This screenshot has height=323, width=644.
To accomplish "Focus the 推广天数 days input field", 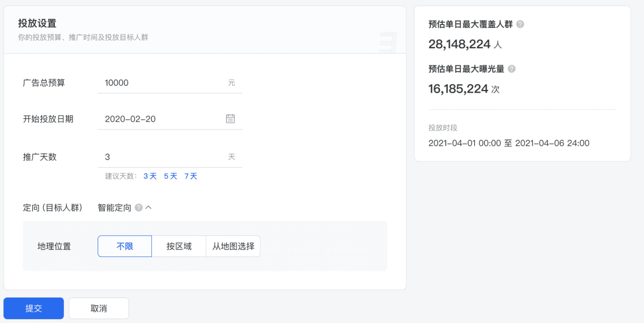I will click(170, 157).
